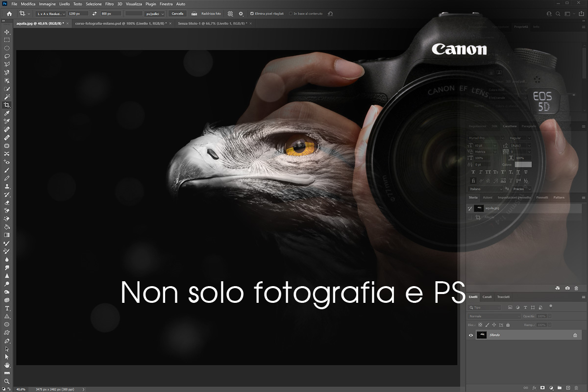The height and width of the screenshot is (392, 588).
Task: Add a layer mask
Action: coord(543,388)
